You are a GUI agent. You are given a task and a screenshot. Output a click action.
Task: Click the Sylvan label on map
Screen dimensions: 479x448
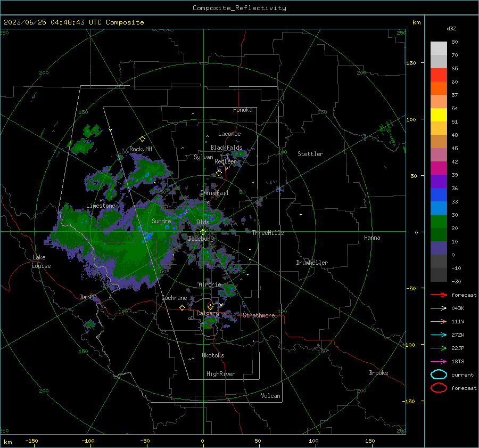(x=203, y=157)
